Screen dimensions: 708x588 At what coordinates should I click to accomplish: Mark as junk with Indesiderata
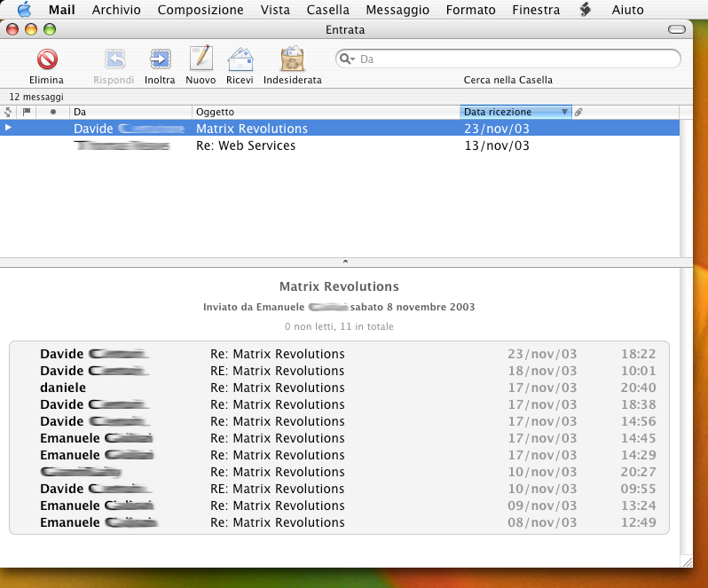(x=292, y=59)
